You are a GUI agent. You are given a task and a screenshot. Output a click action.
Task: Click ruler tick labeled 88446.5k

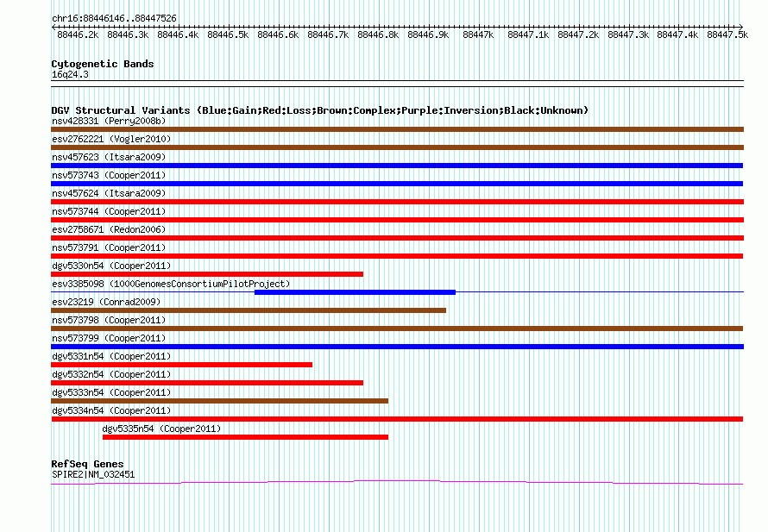point(228,34)
